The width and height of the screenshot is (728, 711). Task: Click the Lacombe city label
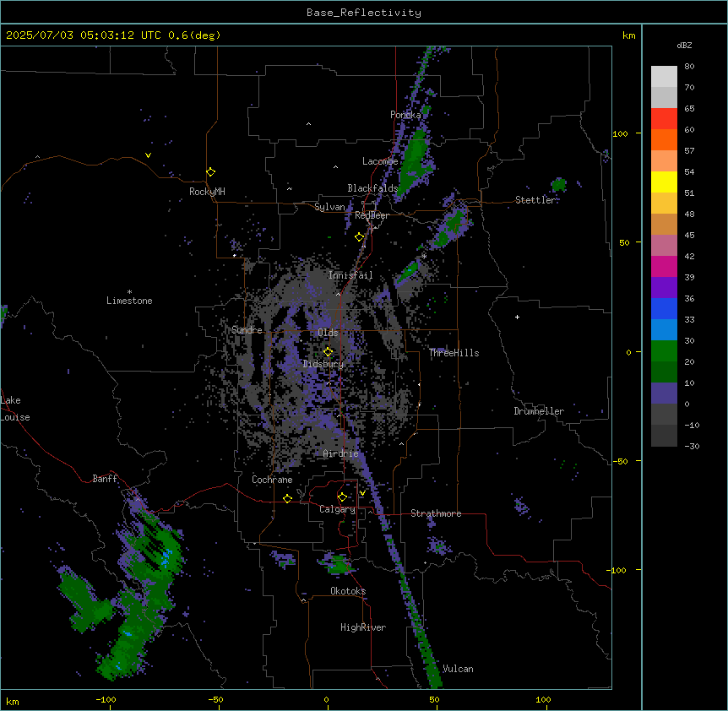[x=380, y=161]
